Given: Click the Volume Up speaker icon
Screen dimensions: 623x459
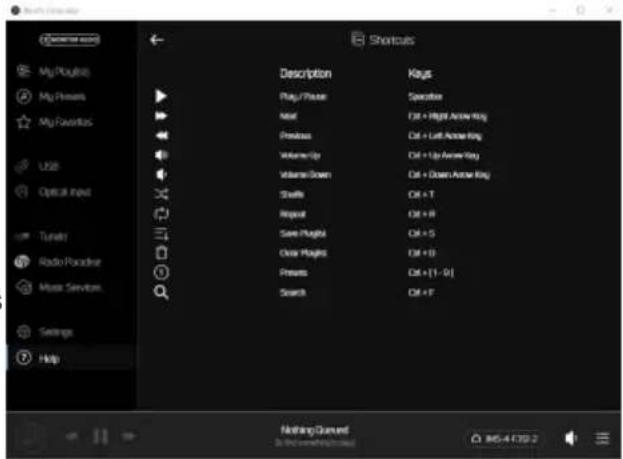Looking at the screenshot, I should pos(161,155).
